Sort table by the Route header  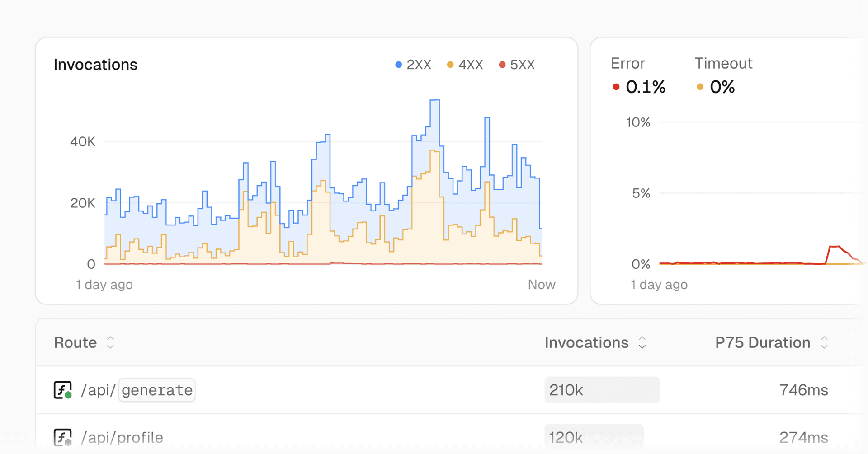point(75,342)
